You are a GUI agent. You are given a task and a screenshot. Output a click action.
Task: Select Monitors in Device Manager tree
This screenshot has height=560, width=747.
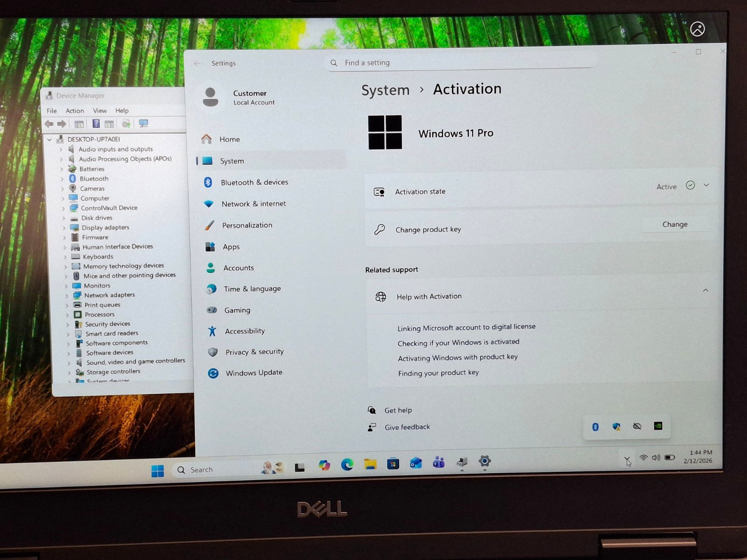[x=97, y=286]
